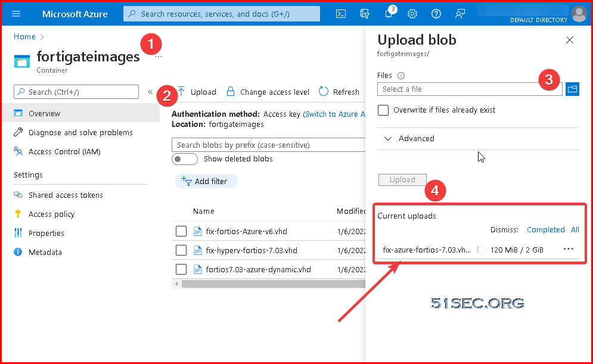
Task: Click the Microsoft Azure brand title
Action: coord(75,14)
